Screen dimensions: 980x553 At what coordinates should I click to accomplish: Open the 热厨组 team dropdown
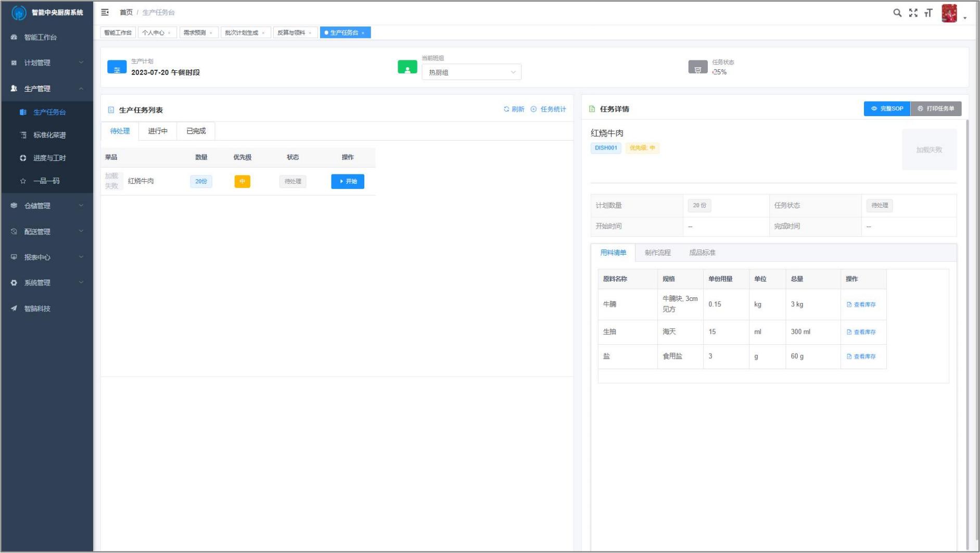[471, 72]
